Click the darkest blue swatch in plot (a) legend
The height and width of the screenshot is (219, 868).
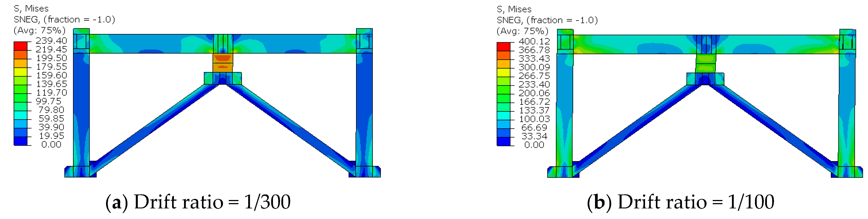click(20, 141)
